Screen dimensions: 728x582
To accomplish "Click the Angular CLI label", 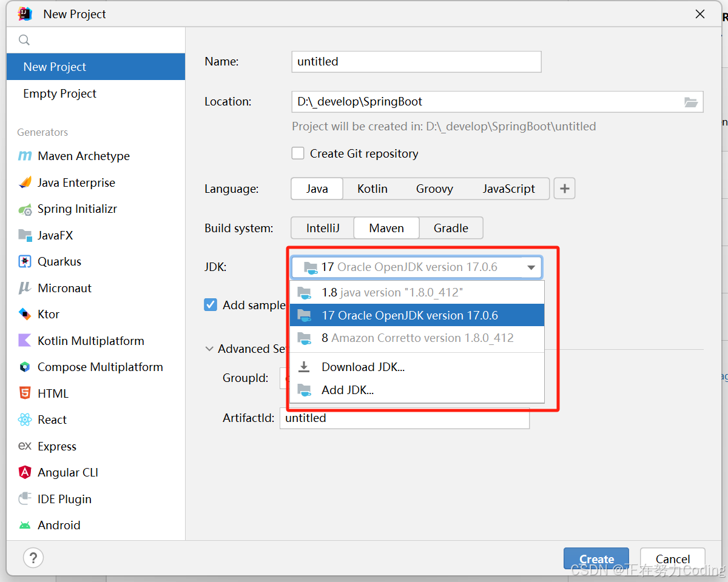I will (x=68, y=472).
